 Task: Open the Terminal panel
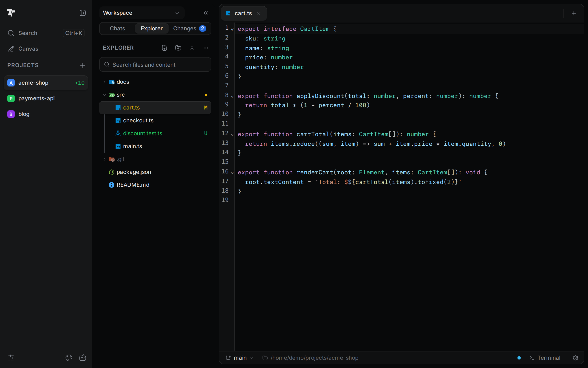(545, 358)
